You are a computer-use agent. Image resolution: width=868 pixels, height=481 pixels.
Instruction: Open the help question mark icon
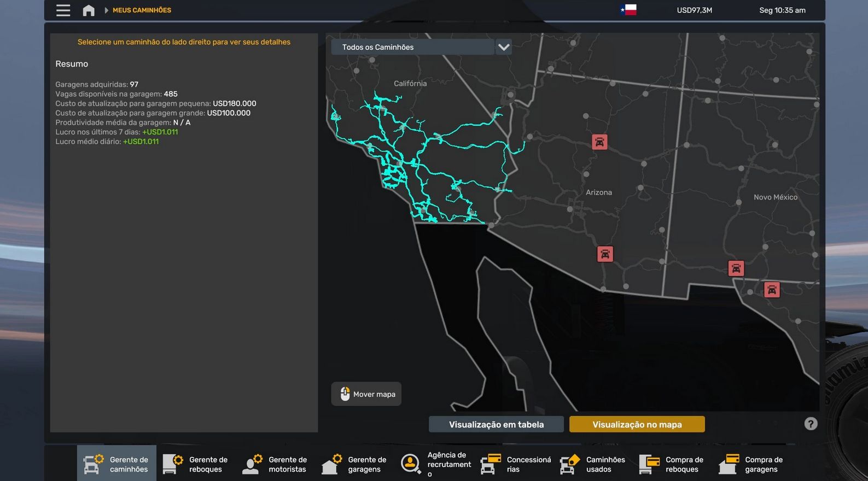[811, 424]
